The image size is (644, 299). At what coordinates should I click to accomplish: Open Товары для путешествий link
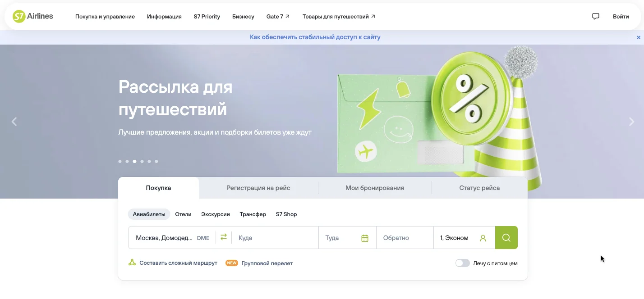pyautogui.click(x=339, y=17)
